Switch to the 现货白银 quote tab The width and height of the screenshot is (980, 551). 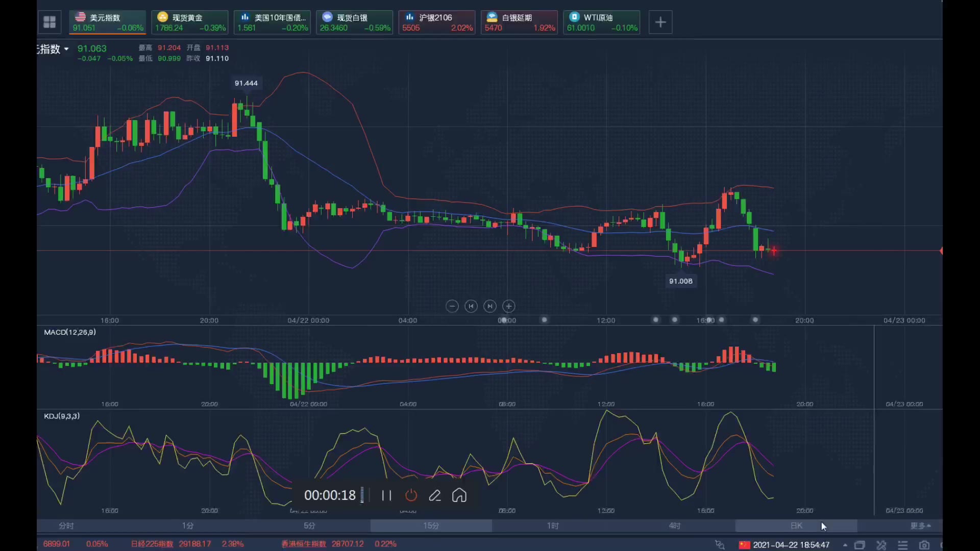(354, 22)
